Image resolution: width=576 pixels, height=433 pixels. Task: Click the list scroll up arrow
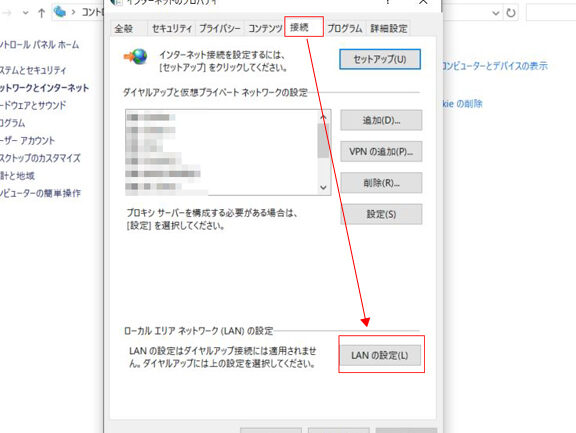[x=323, y=117]
